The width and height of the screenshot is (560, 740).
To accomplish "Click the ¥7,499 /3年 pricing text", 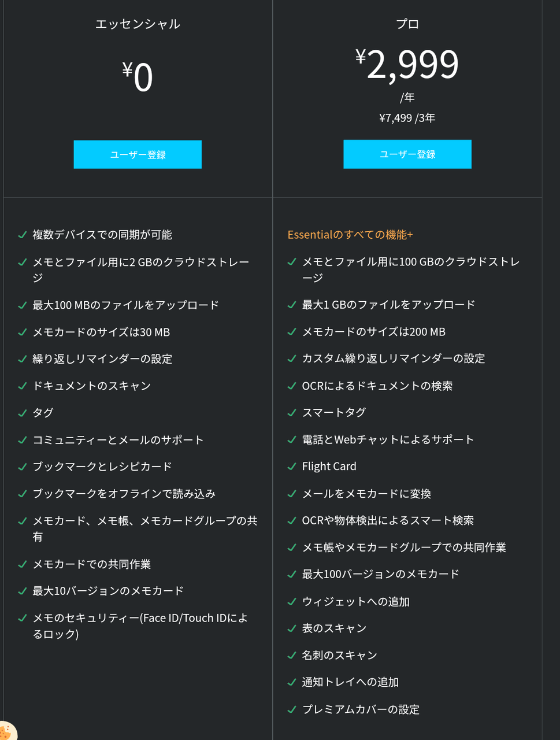I will (x=407, y=118).
